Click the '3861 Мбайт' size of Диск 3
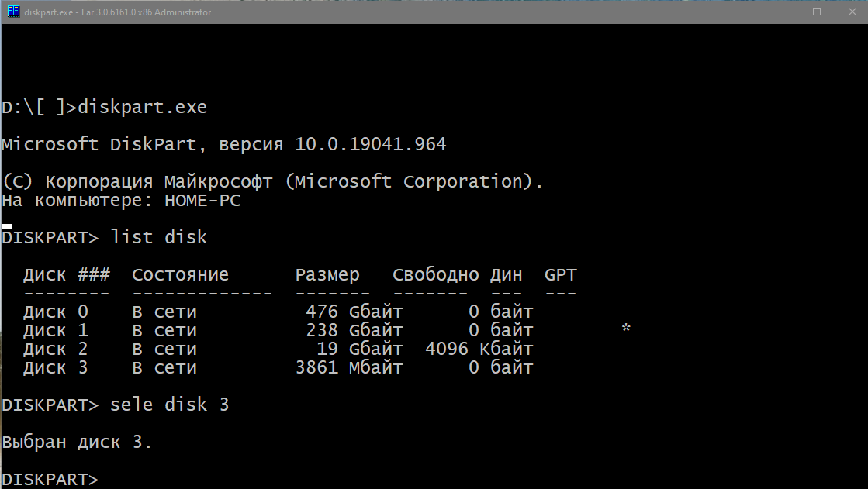868x489 pixels. (x=349, y=368)
